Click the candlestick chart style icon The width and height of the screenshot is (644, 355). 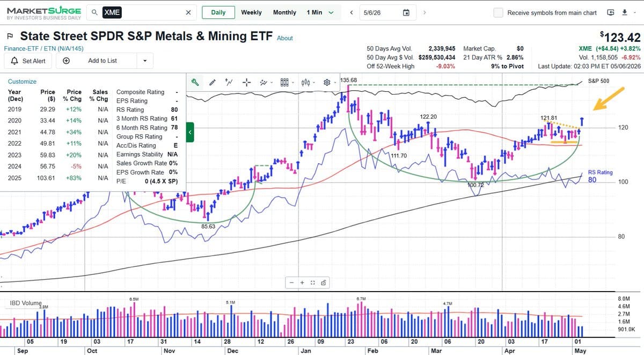(x=306, y=82)
